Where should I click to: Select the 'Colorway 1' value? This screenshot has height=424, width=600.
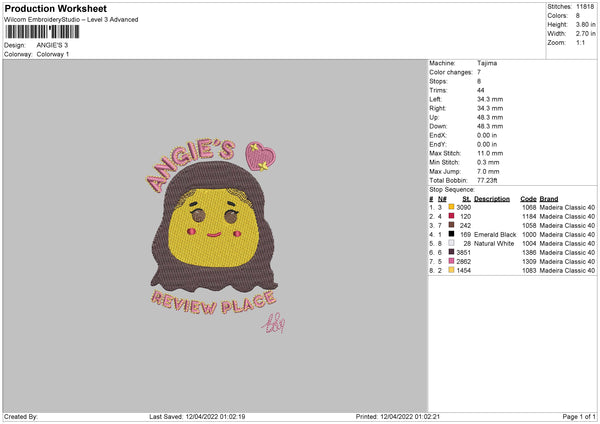click(x=53, y=54)
